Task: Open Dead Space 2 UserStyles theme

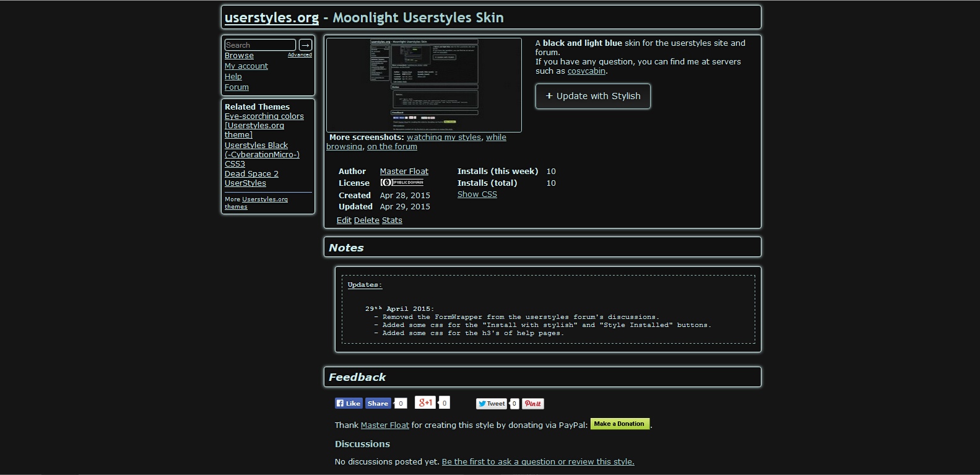Action: click(251, 178)
